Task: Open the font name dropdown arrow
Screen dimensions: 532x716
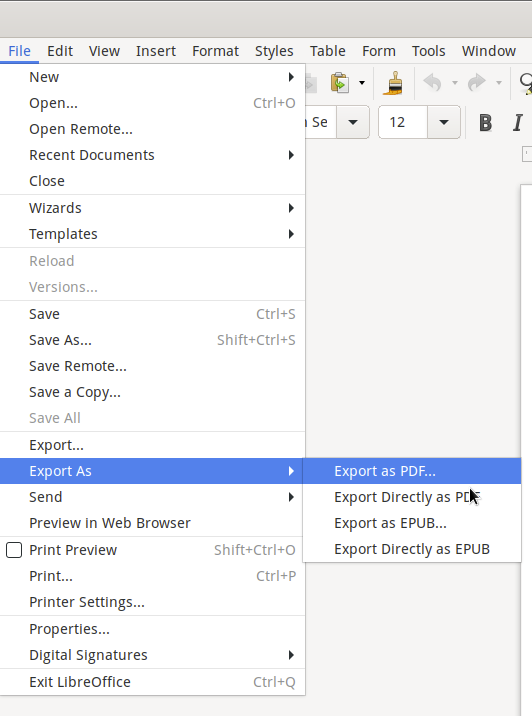Action: coord(353,122)
